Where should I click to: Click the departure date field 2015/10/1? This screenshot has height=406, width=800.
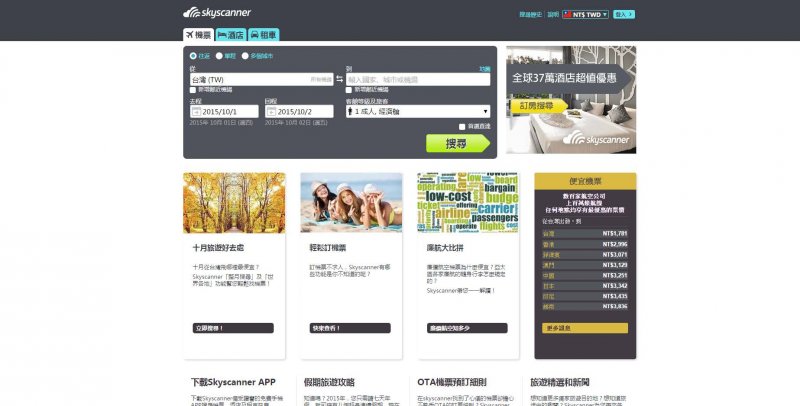[x=224, y=111]
